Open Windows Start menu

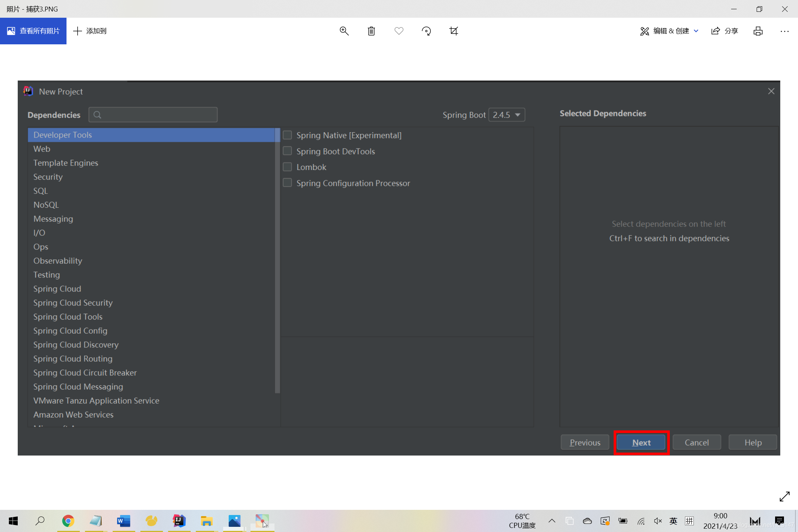click(x=13, y=521)
